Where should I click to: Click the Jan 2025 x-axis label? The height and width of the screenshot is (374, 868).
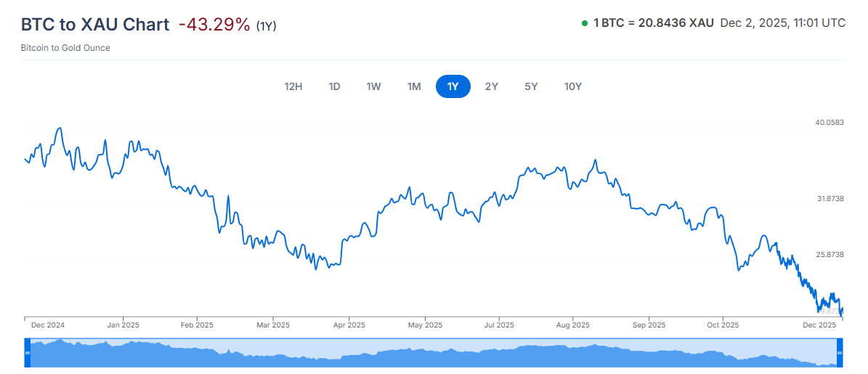coord(123,325)
